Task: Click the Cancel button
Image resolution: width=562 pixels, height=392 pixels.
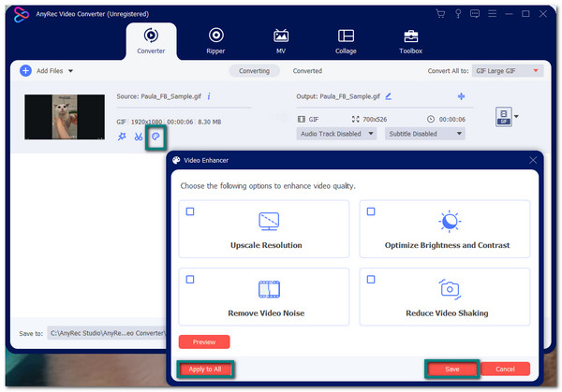Action: pos(505,370)
